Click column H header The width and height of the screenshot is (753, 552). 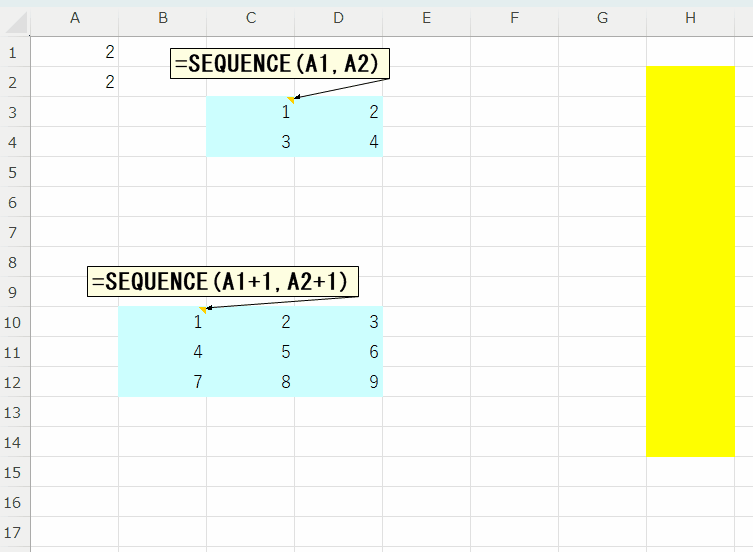click(690, 18)
